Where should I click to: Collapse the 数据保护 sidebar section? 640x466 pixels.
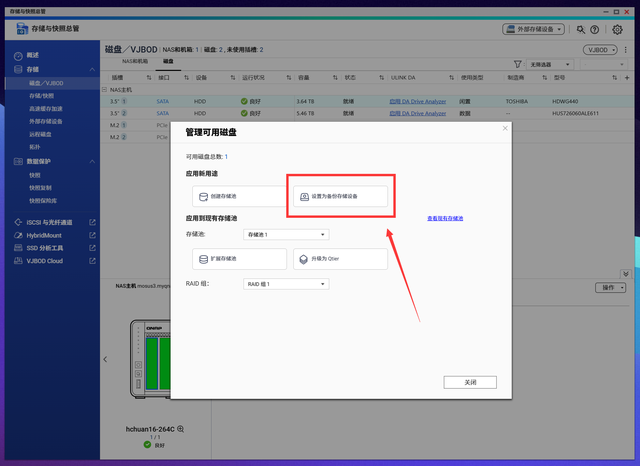coord(92,160)
